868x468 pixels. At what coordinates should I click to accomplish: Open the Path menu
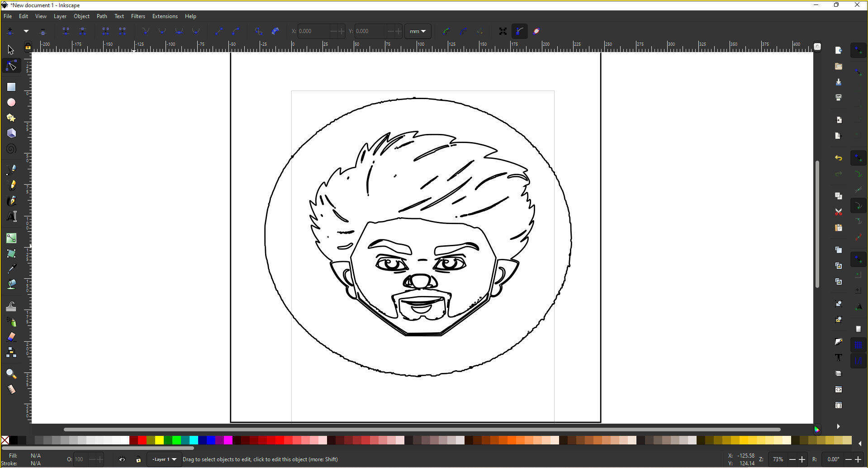pyautogui.click(x=102, y=16)
